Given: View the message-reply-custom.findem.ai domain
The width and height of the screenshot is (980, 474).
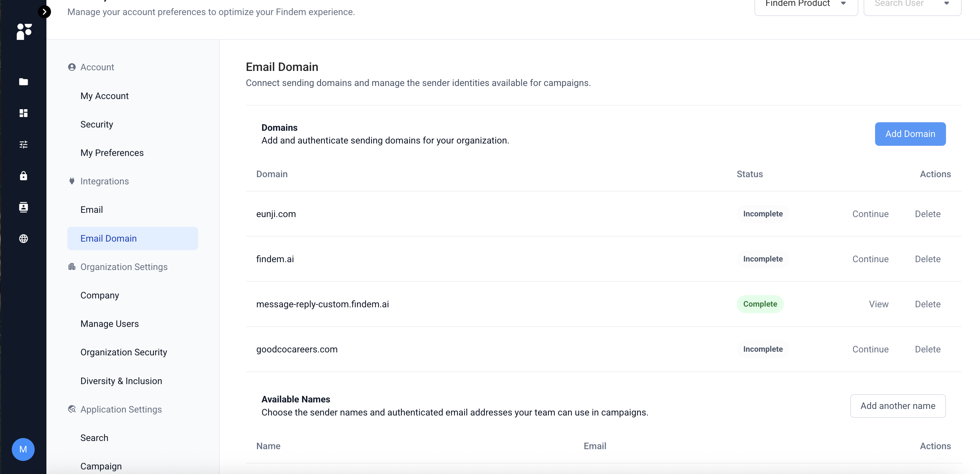Looking at the screenshot, I should point(878,304).
